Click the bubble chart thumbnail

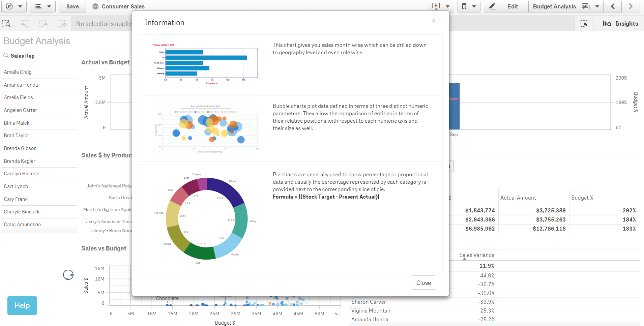(206, 128)
